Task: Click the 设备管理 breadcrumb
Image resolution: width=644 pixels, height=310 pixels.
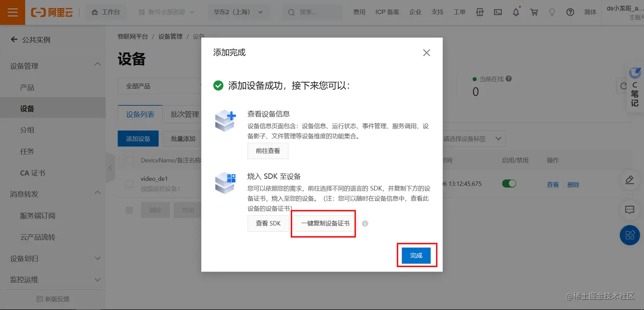Action: coord(170,37)
